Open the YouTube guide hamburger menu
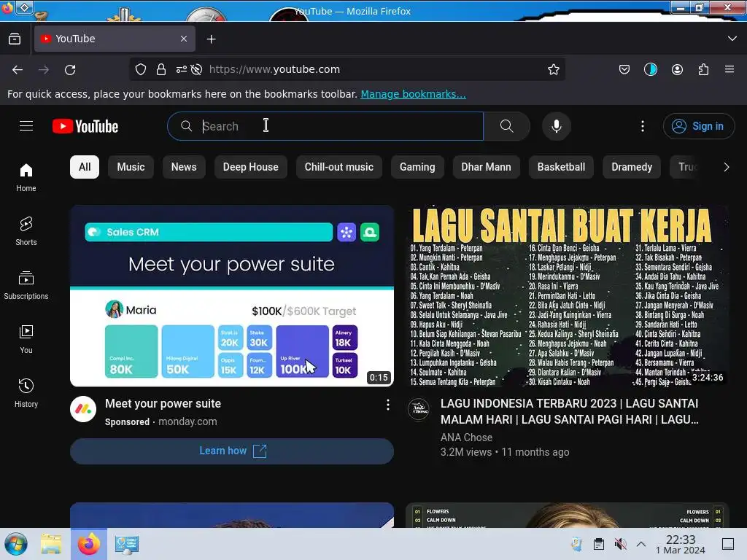 click(26, 126)
